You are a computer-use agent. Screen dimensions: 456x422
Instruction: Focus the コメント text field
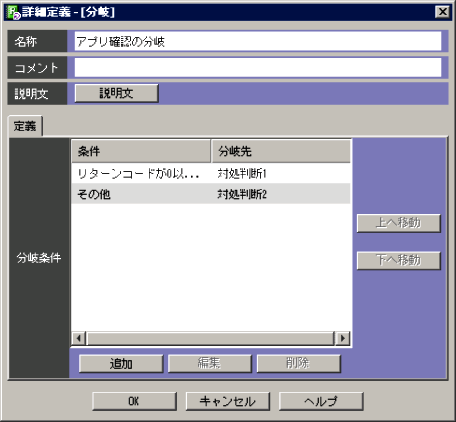[258, 68]
